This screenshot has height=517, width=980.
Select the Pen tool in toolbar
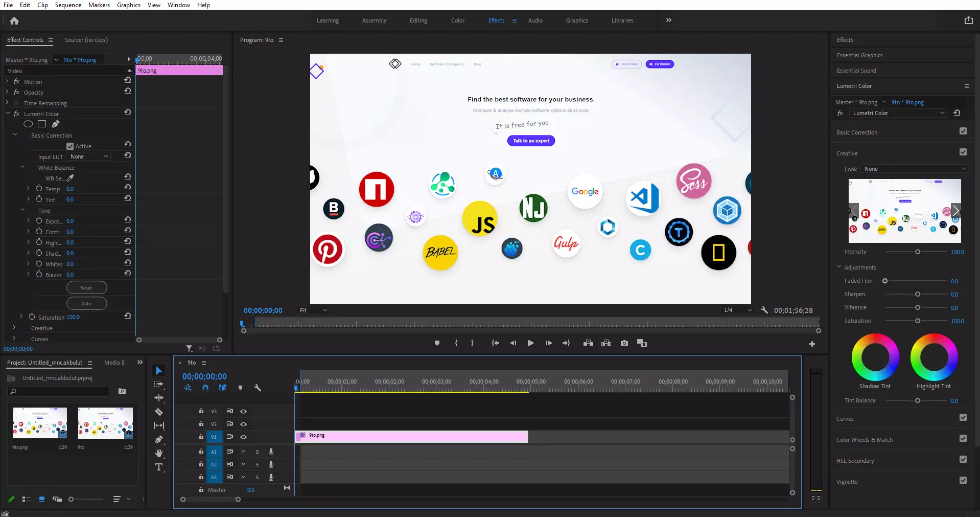click(159, 439)
